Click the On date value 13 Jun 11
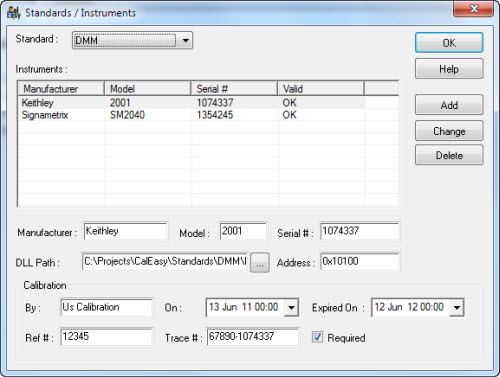This screenshot has height=377, width=500. pyautogui.click(x=245, y=307)
